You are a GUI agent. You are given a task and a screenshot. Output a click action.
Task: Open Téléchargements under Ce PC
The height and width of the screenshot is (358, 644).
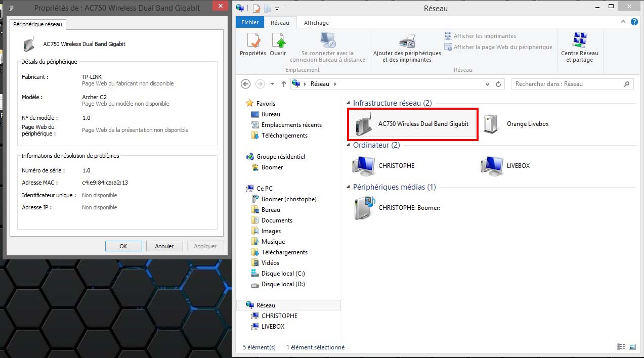[279, 252]
